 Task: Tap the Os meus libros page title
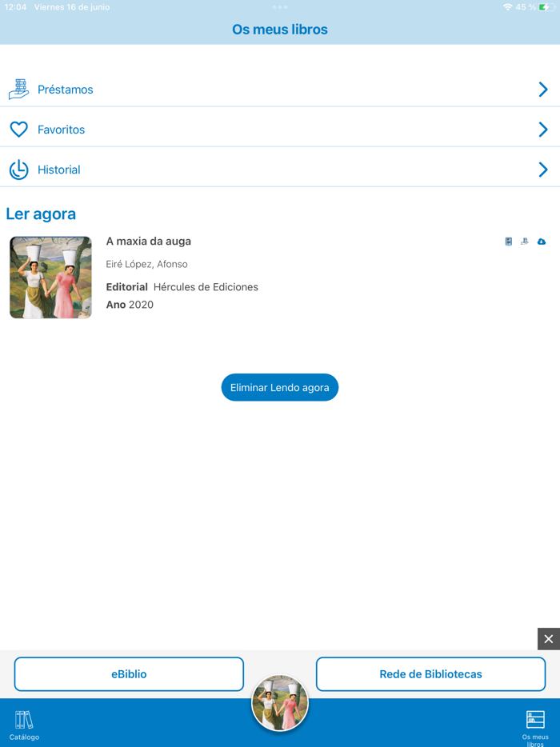[x=280, y=30]
